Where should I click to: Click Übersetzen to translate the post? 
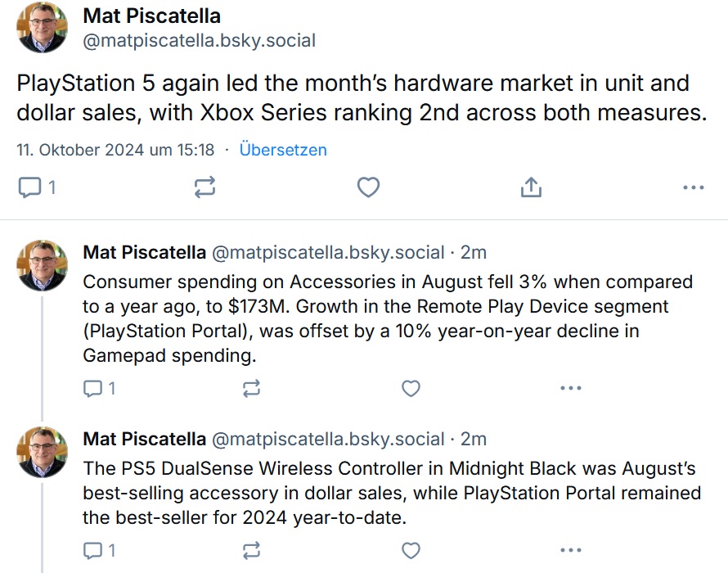[x=283, y=150]
